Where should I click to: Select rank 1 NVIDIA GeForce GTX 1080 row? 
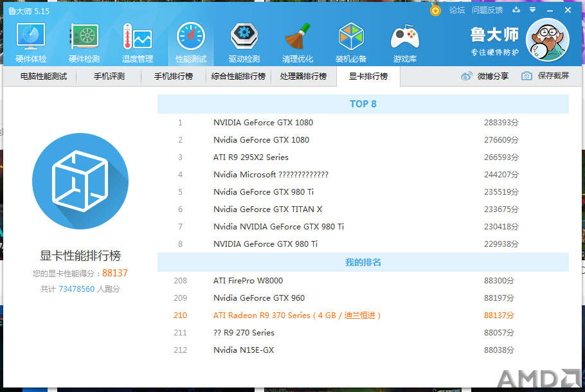tap(363, 122)
